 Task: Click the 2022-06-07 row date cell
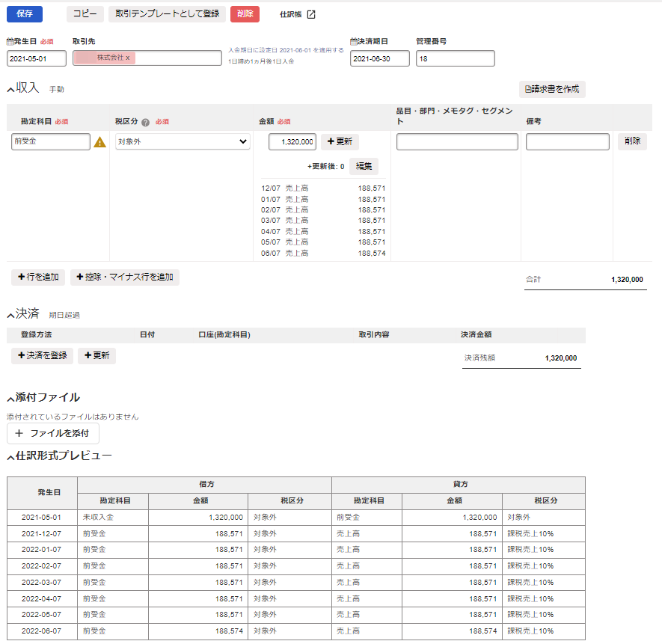click(x=42, y=631)
